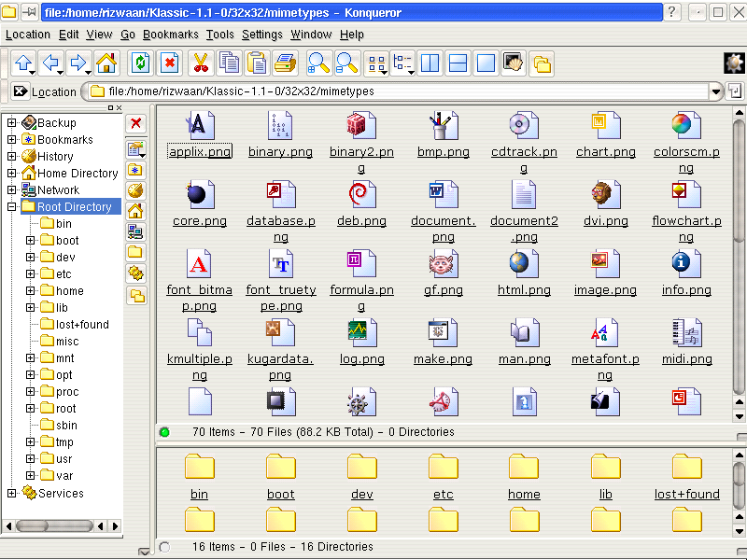The width and height of the screenshot is (747, 560).
Task: Go to Home URL via house toolbar icon
Action: pyautogui.click(x=106, y=63)
